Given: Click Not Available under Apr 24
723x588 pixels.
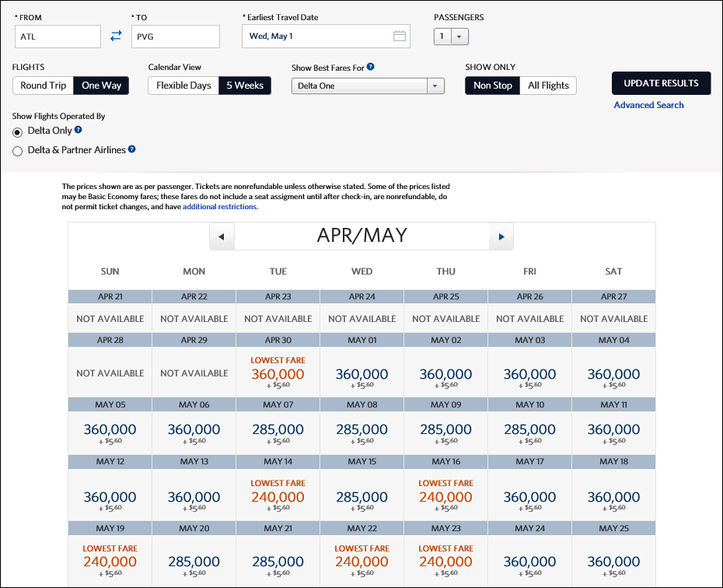Looking at the screenshot, I should point(362,319).
